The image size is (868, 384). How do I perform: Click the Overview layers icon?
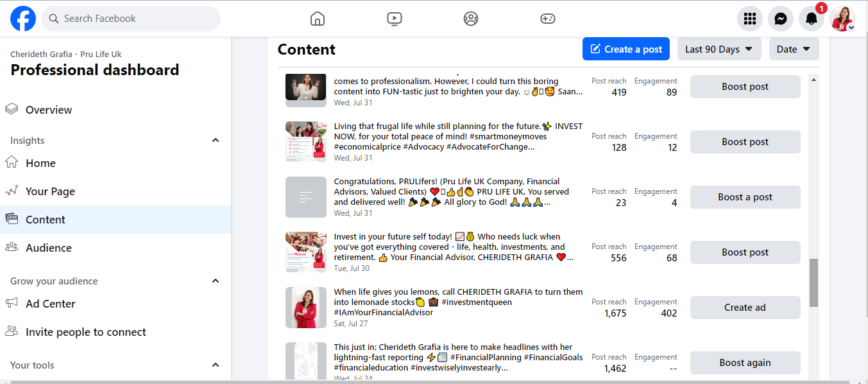12,110
